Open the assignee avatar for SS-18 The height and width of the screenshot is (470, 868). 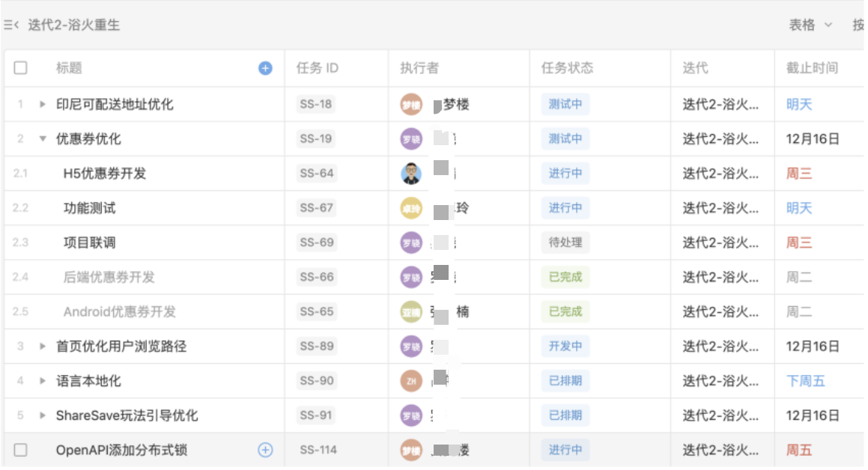411,105
